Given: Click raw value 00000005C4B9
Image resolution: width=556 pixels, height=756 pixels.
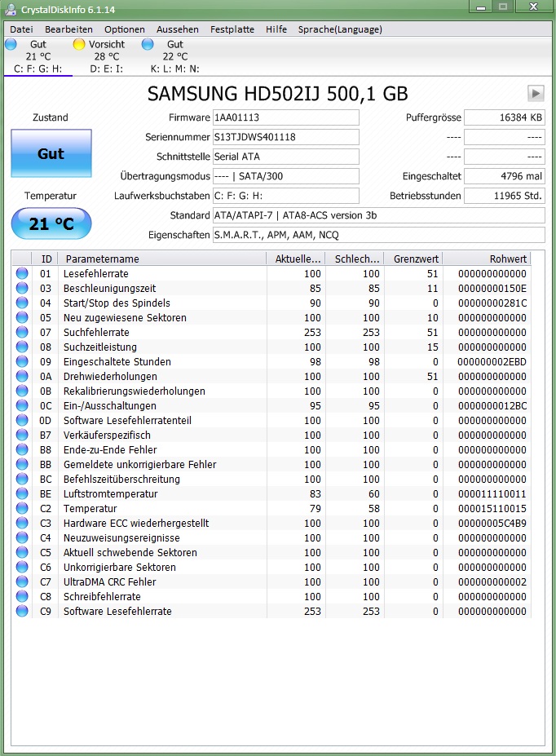Looking at the screenshot, I should (492, 523).
